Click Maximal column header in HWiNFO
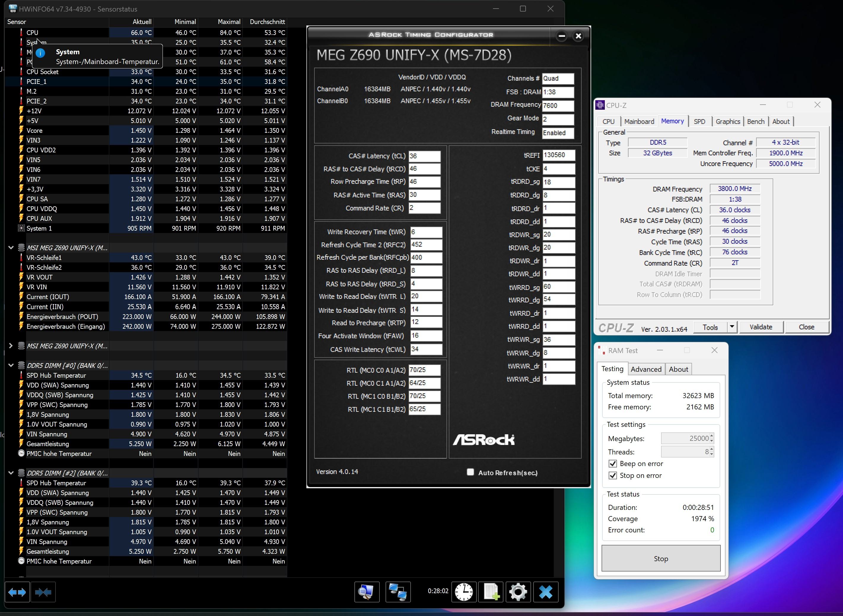Image resolution: width=843 pixels, height=616 pixels. tap(220, 22)
